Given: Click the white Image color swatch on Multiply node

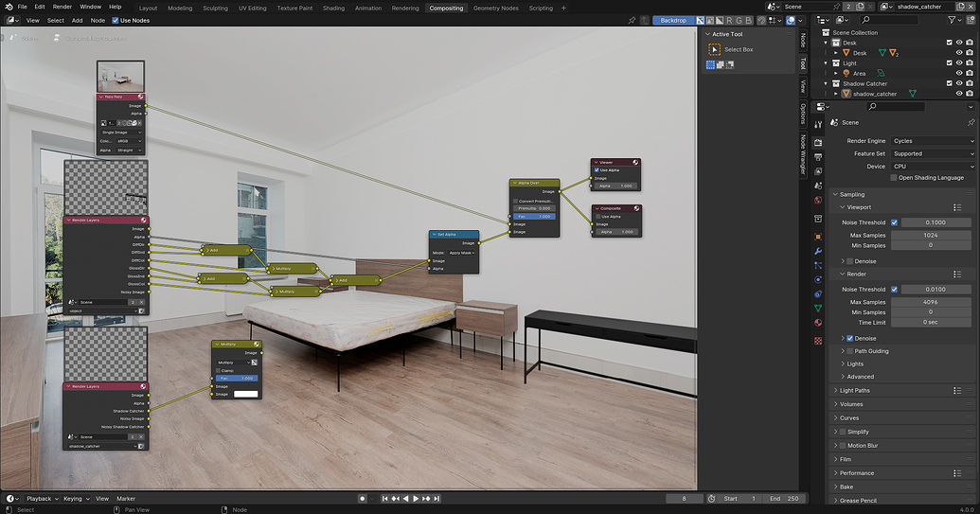Looking at the screenshot, I should pyautogui.click(x=245, y=394).
